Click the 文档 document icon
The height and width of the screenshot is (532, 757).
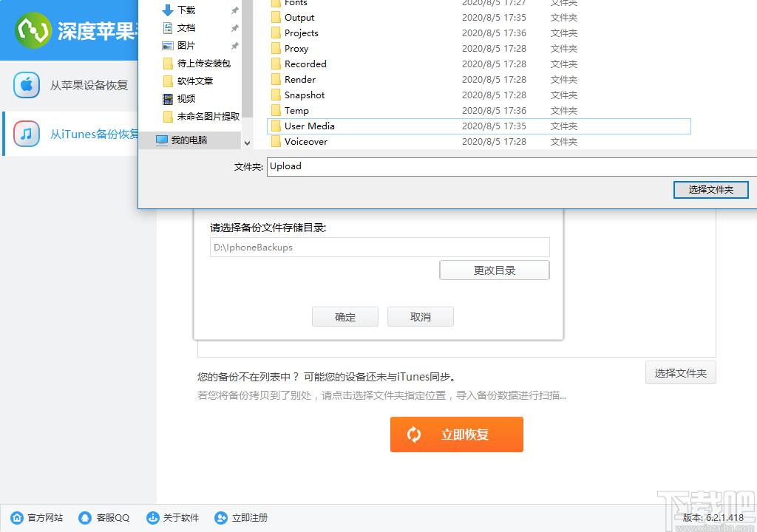pyautogui.click(x=168, y=27)
